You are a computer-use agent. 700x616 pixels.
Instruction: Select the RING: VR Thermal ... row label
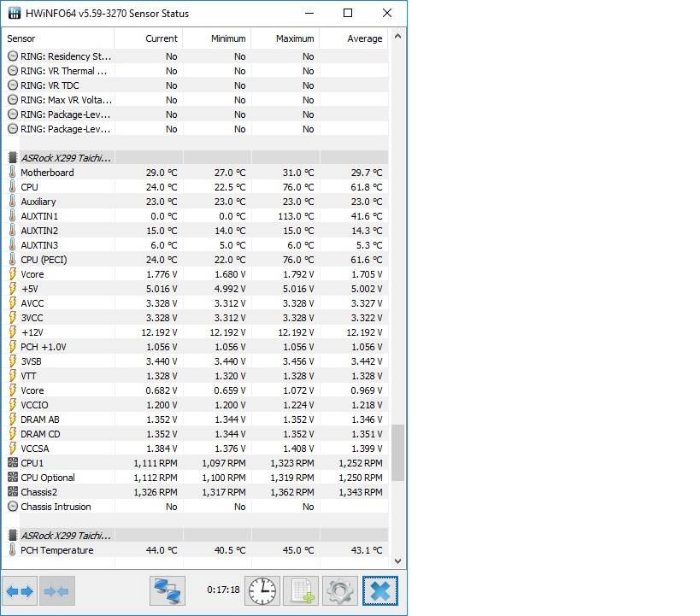[64, 71]
